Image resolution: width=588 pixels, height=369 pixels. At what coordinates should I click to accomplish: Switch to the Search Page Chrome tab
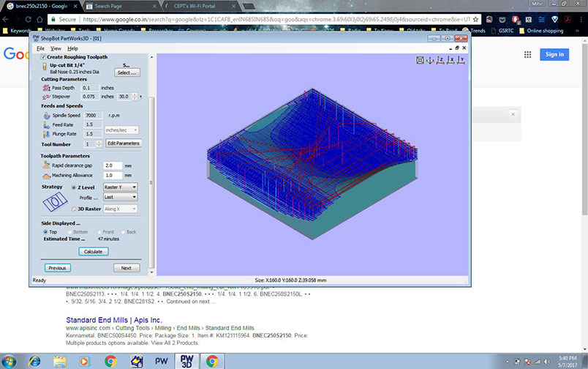point(121,6)
